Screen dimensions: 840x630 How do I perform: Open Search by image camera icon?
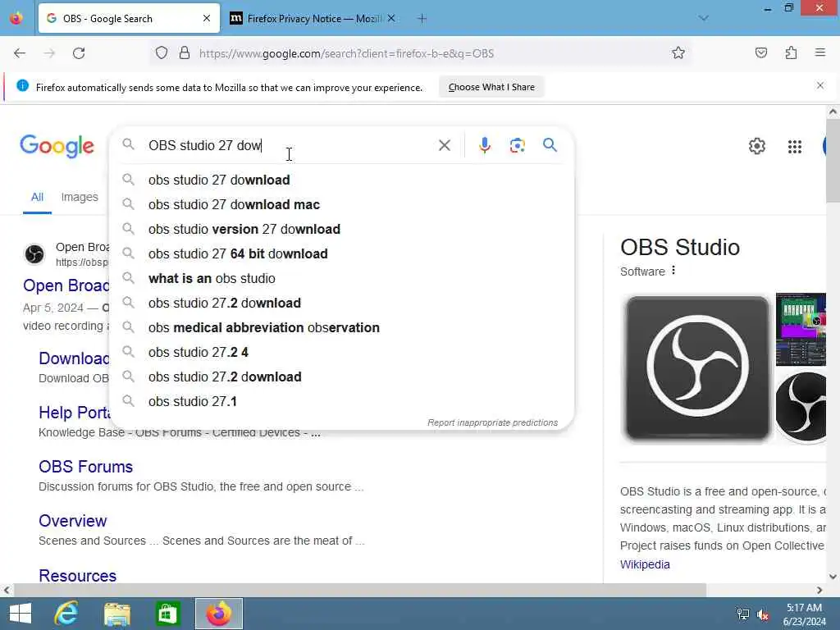coord(517,145)
